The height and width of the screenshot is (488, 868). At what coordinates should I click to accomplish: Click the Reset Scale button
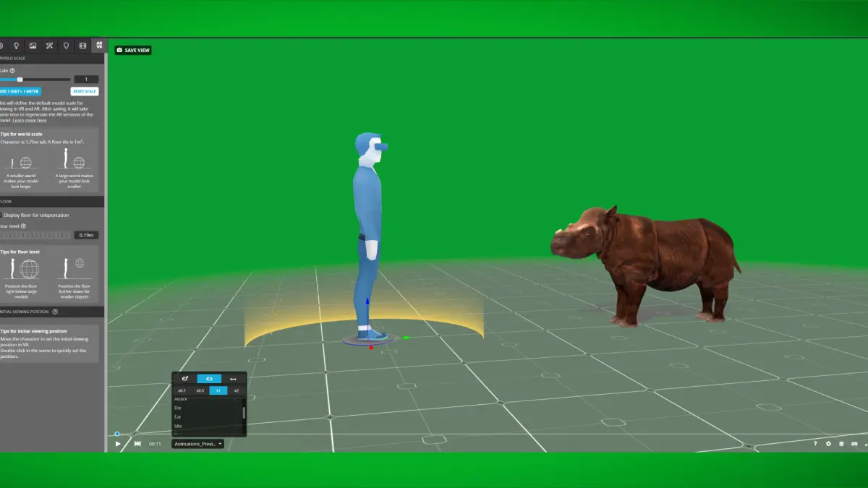tap(84, 91)
